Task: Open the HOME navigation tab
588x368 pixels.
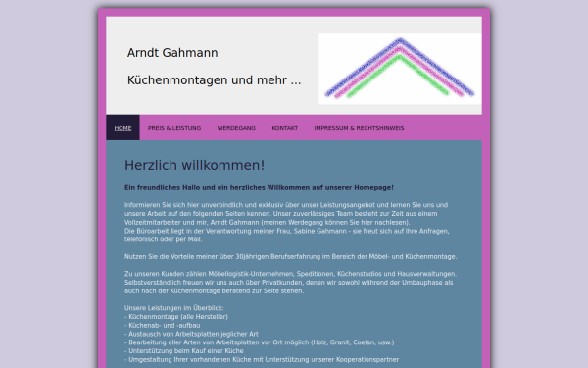Action: pos(122,128)
